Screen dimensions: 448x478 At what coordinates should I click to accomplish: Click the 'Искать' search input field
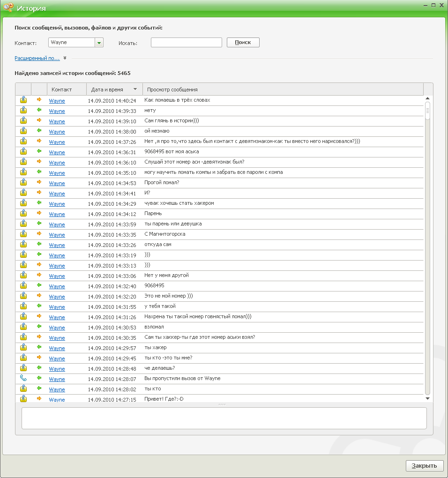tap(186, 42)
